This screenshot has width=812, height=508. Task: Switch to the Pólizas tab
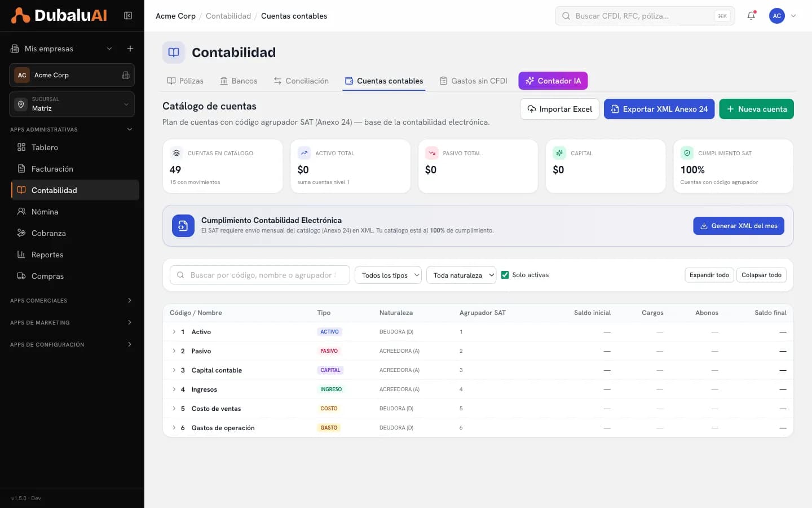click(185, 81)
